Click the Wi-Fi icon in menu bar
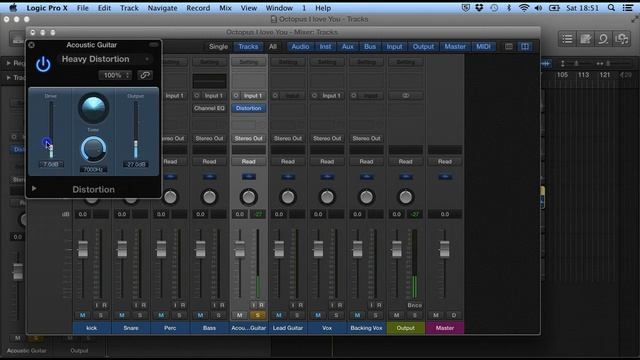 coord(524,8)
